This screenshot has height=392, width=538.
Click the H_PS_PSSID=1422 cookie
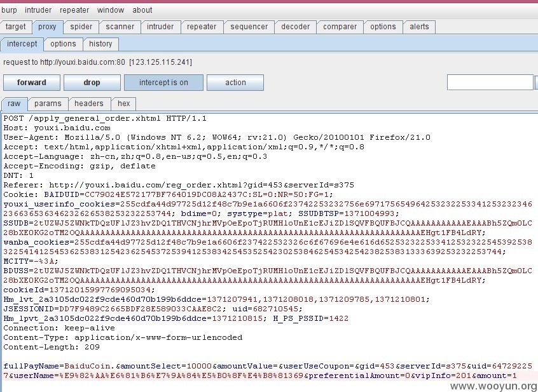coord(311,319)
